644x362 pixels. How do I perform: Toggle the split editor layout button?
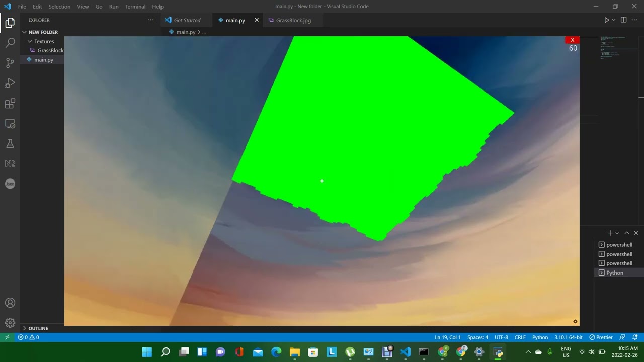click(623, 20)
